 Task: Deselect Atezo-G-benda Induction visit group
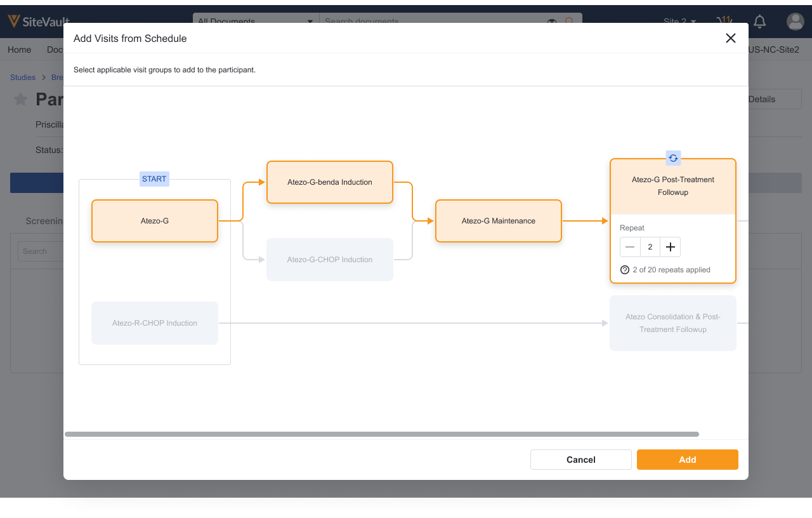click(x=330, y=182)
